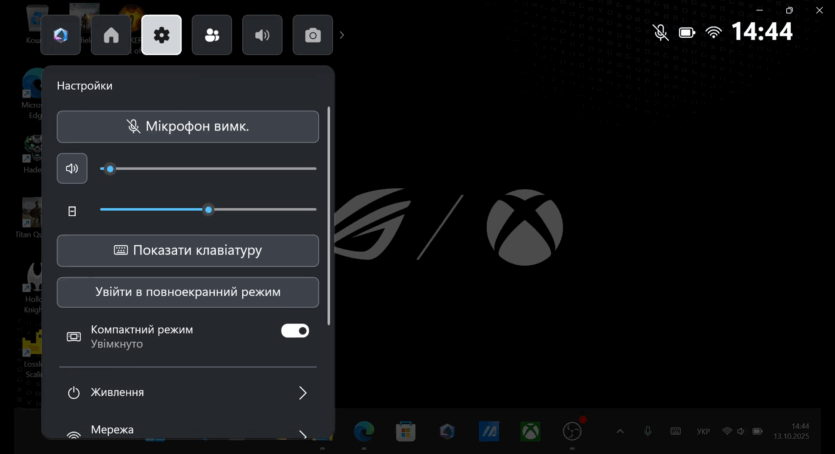Open the Xbox Social people widget
This screenshot has width=835, height=454.
tap(212, 35)
